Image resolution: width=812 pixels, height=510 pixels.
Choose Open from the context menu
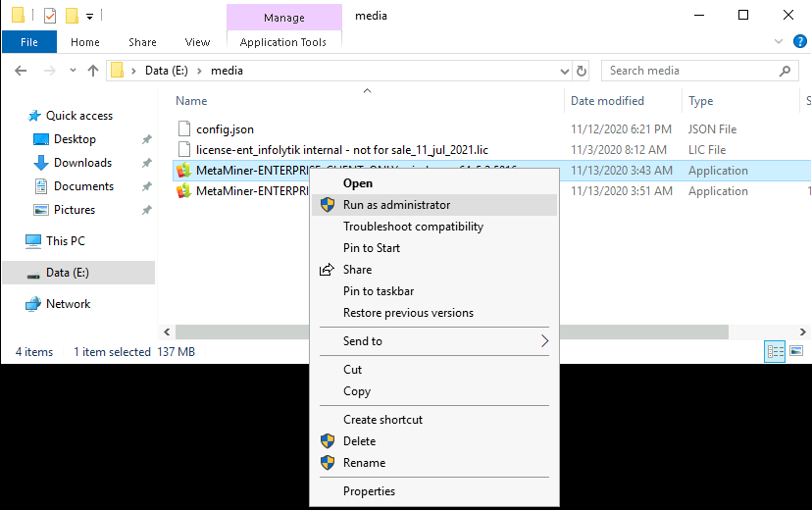434,183
